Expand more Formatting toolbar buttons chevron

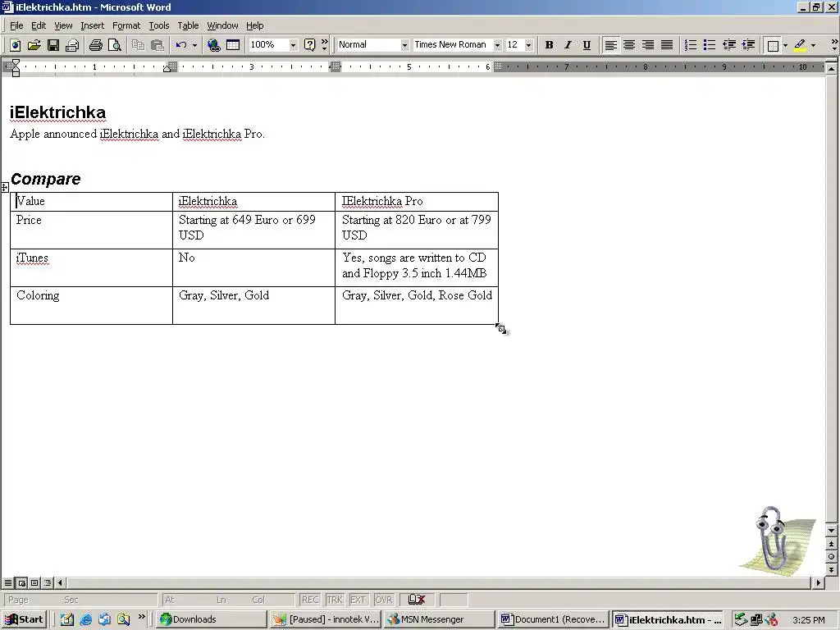pos(834,45)
